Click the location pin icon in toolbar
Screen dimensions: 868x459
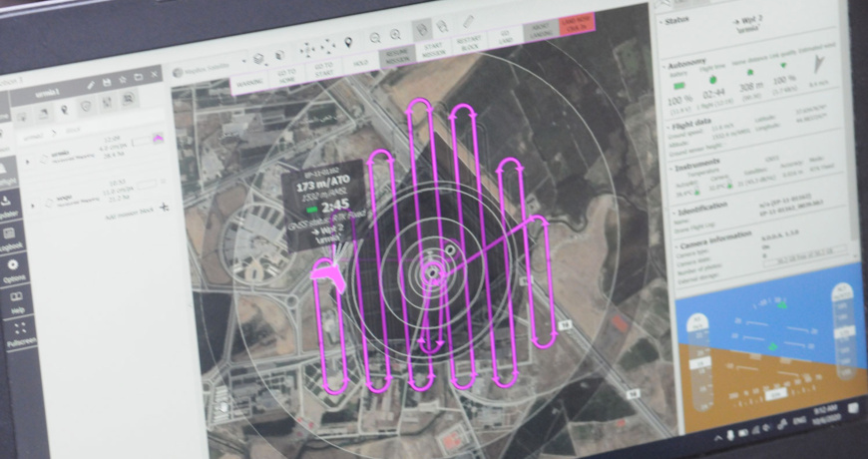(349, 42)
